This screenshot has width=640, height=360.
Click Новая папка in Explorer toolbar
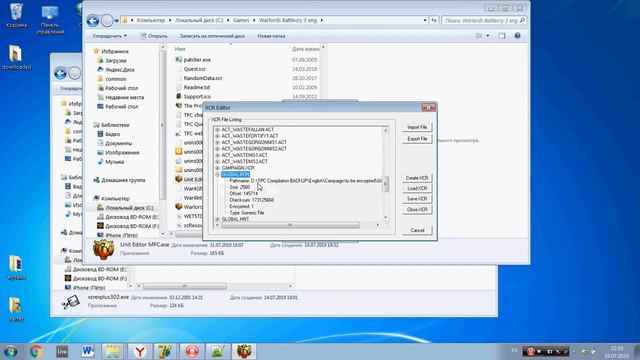[271, 36]
